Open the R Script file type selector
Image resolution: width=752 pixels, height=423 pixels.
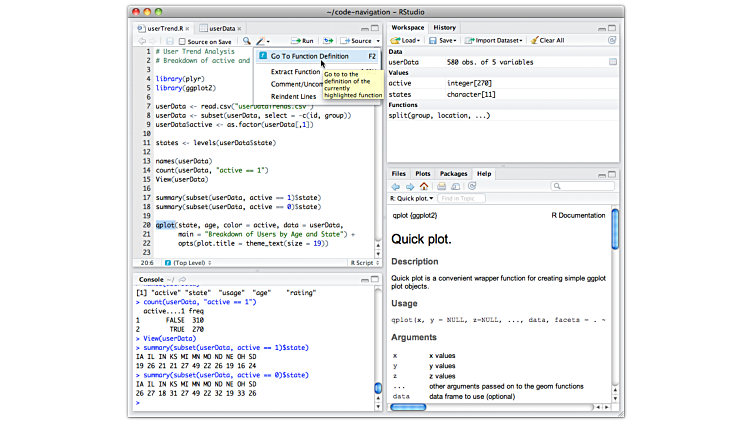pos(363,262)
